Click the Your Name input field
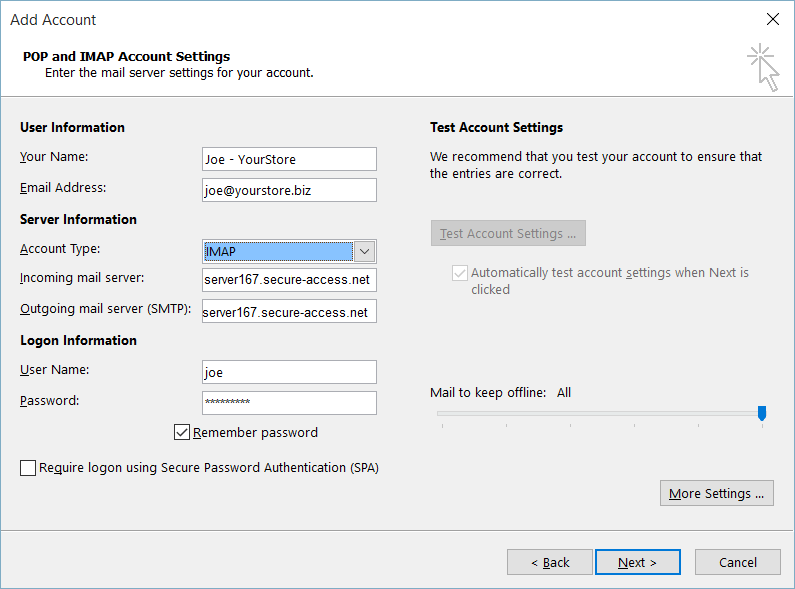The width and height of the screenshot is (795, 589). point(289,159)
